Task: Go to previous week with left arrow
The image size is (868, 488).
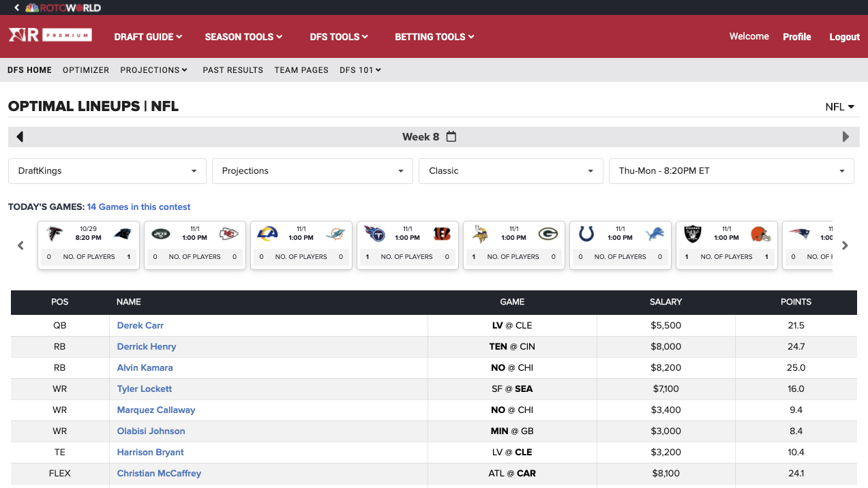Action: pyautogui.click(x=20, y=137)
